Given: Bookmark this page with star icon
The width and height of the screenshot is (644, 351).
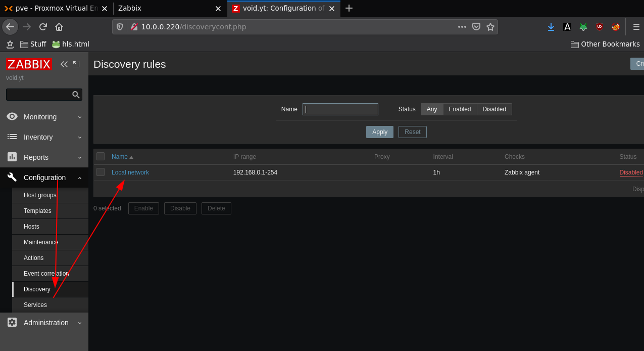Looking at the screenshot, I should click(x=490, y=27).
